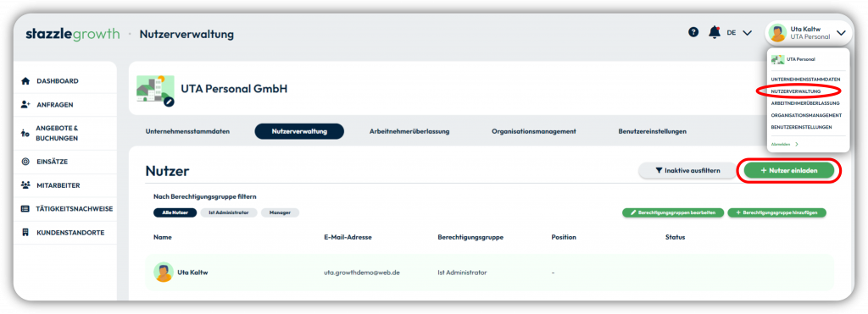This screenshot has width=868, height=314.
Task: Select the Manager filter chip
Action: click(280, 212)
